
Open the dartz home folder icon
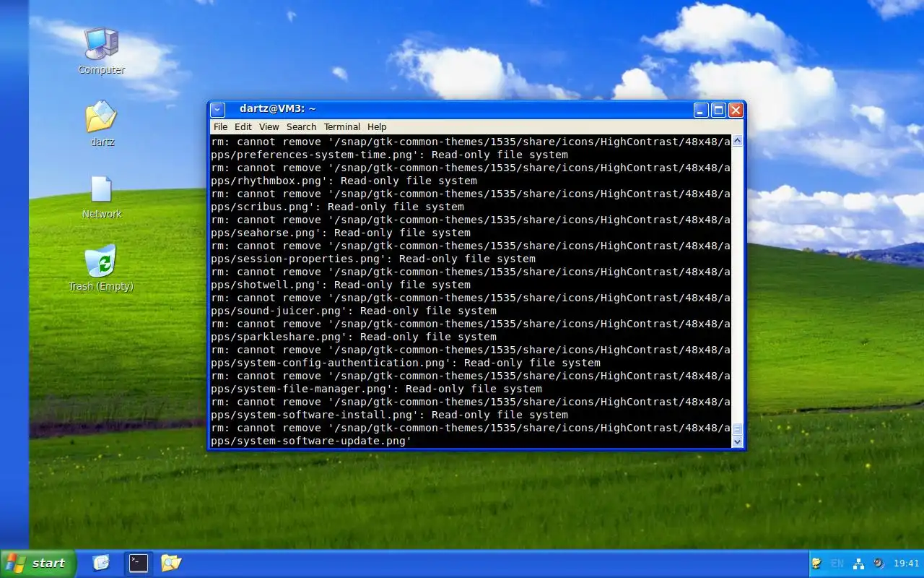pos(101,123)
